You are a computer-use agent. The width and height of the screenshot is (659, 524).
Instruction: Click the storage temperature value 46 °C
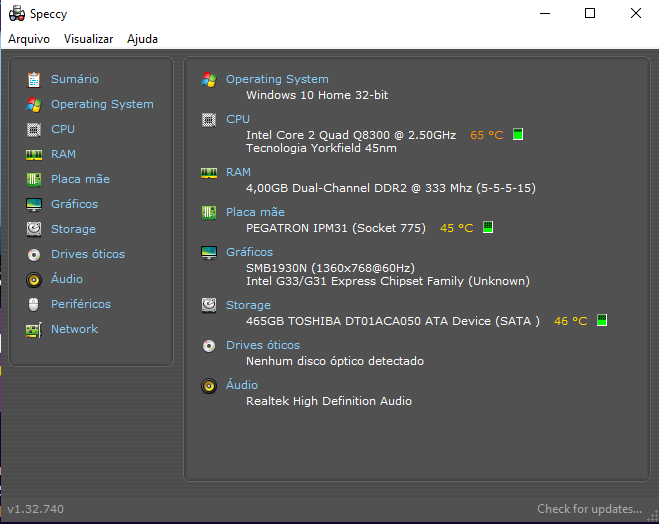(x=571, y=321)
